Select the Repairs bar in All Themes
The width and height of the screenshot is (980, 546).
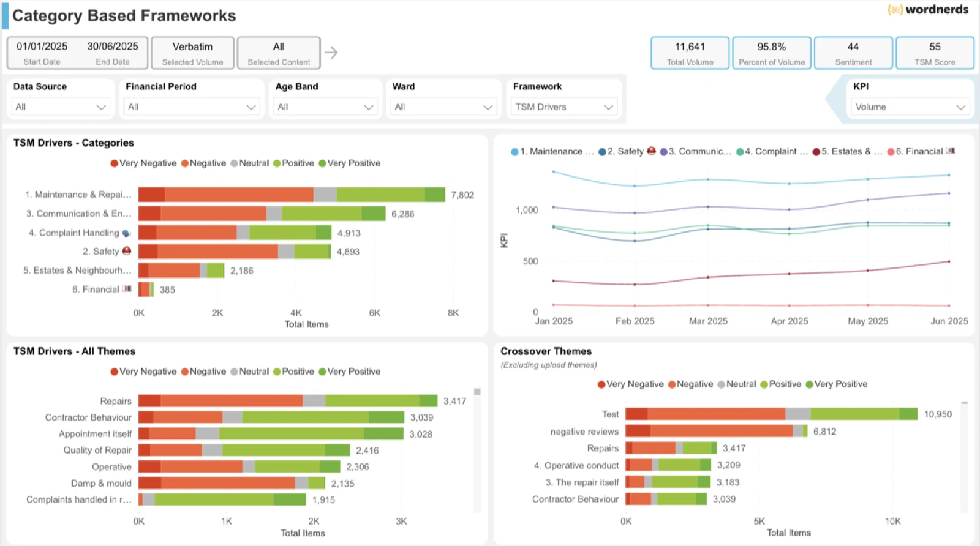pyautogui.click(x=288, y=401)
